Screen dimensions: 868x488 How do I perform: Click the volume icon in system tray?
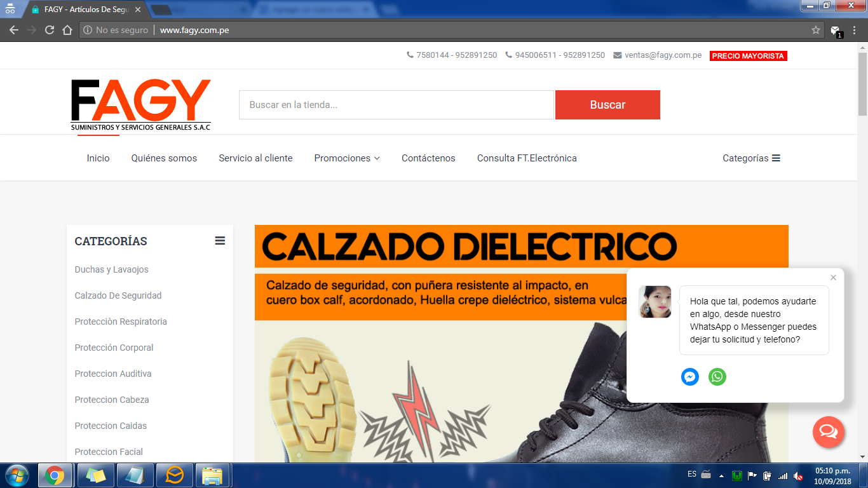[x=798, y=475]
